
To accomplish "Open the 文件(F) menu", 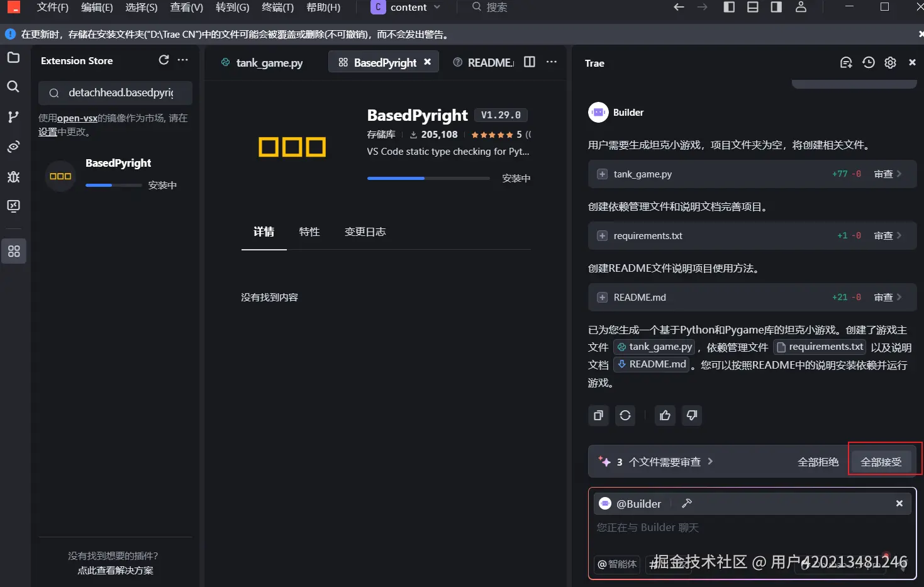I will click(x=52, y=7).
